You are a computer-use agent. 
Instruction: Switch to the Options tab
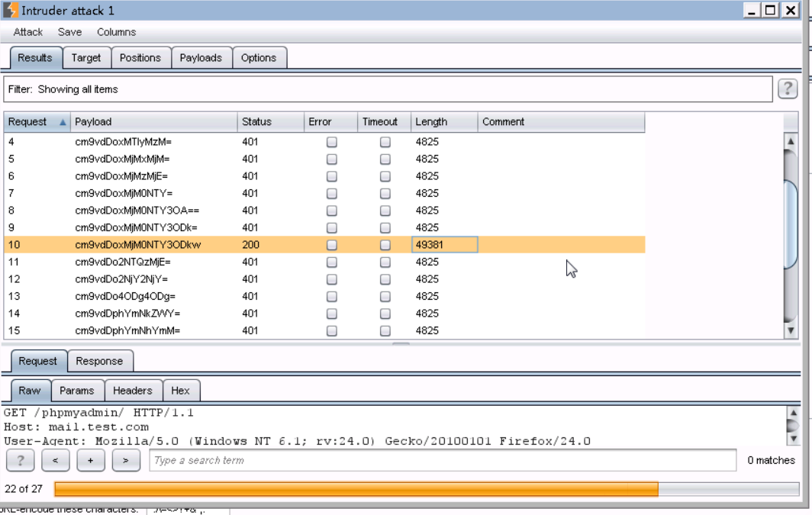(259, 58)
